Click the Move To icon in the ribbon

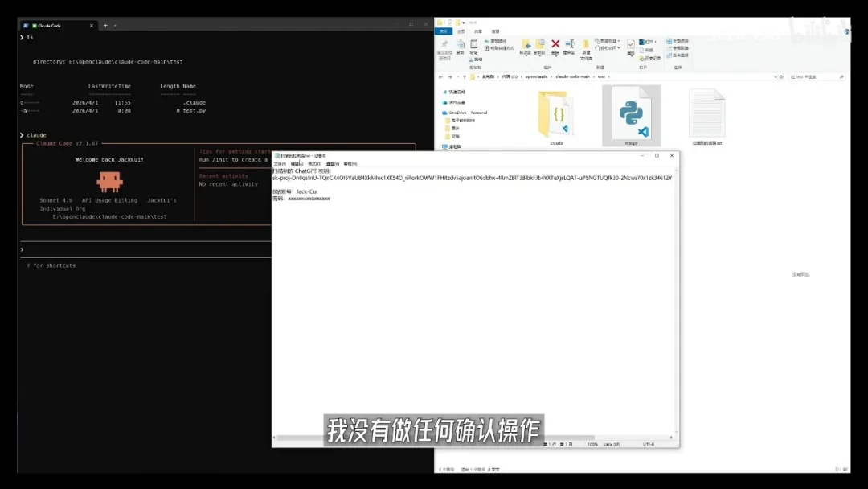(x=526, y=45)
